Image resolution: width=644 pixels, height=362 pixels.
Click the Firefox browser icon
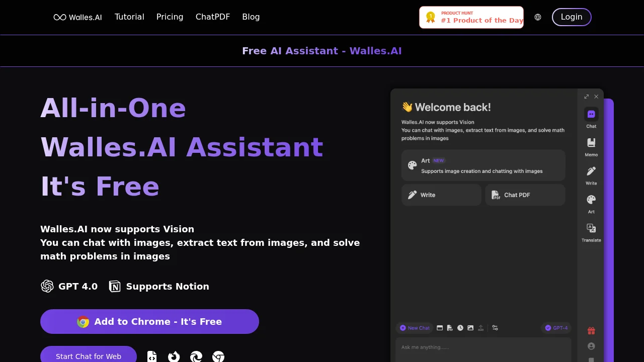pyautogui.click(x=174, y=356)
